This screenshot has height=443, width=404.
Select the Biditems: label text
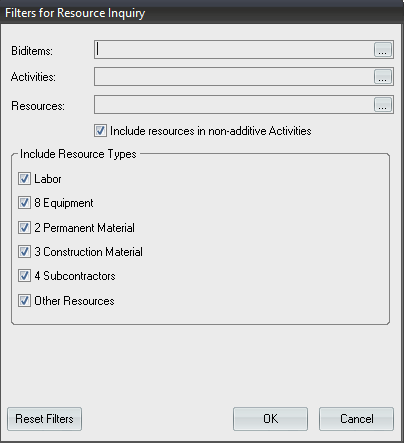tap(32, 51)
